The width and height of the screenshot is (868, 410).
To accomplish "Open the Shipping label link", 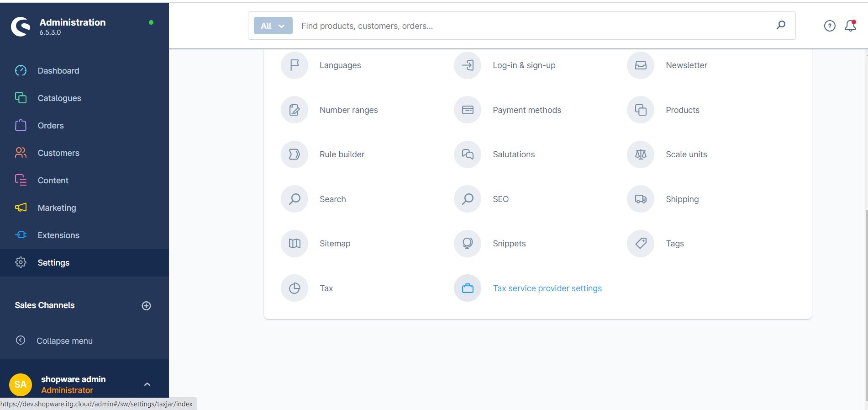I will (682, 199).
